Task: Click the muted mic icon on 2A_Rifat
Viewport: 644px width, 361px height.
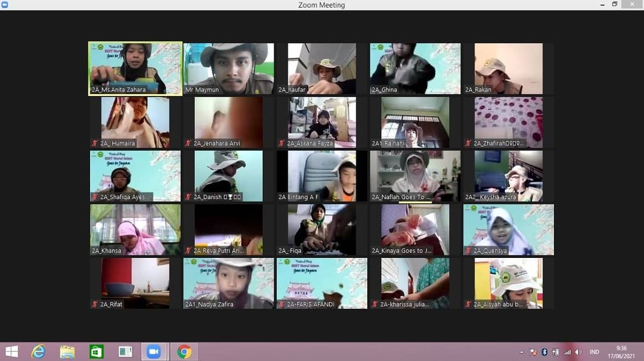Action: (95, 304)
